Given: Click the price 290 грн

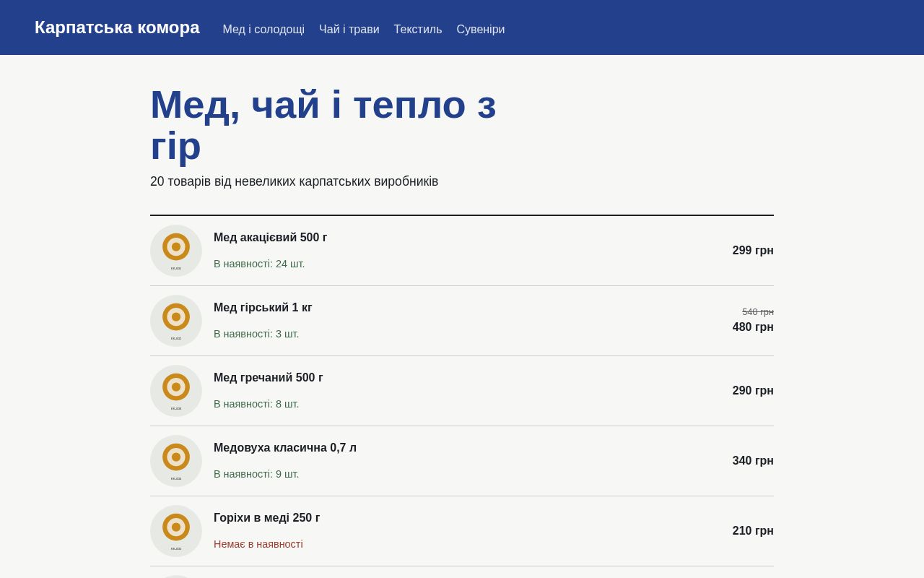Looking at the screenshot, I should click(753, 391).
